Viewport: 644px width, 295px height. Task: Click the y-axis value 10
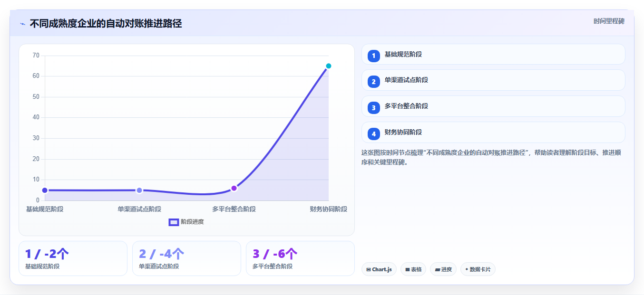36,180
